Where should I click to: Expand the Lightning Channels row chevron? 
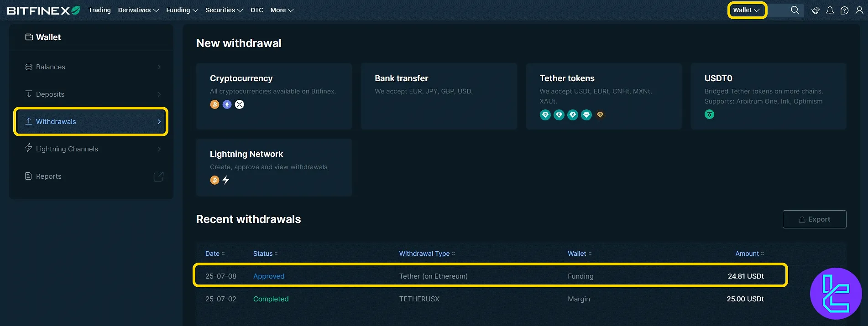coord(159,149)
